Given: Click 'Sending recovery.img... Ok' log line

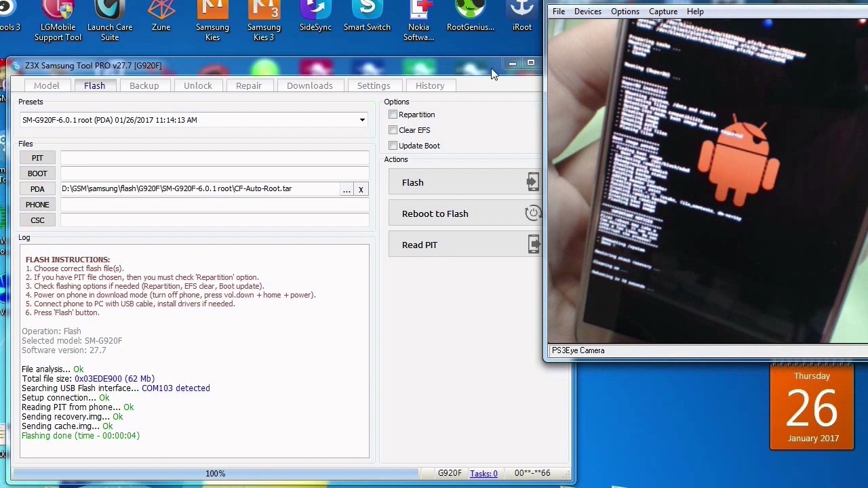Looking at the screenshot, I should point(73,417).
